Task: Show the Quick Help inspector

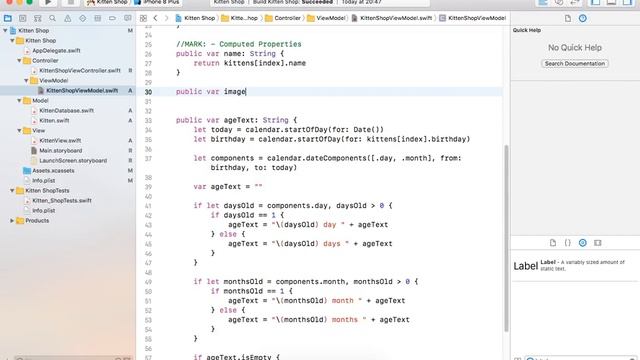Action: [582, 18]
